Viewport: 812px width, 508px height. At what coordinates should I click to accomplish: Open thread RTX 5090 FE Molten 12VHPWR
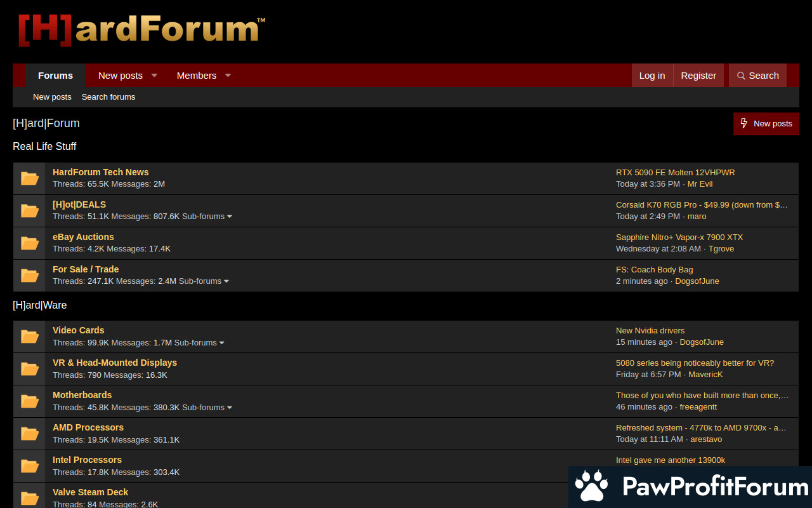(675, 173)
